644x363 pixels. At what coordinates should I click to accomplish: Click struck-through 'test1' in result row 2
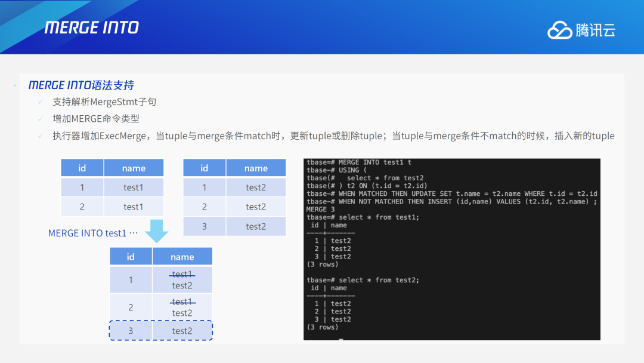[182, 302]
